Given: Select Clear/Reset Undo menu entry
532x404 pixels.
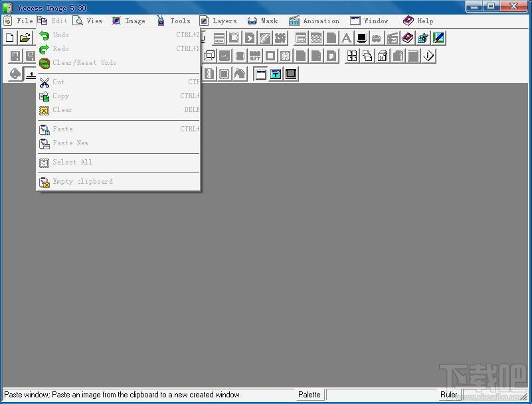Looking at the screenshot, I should [x=118, y=63].
